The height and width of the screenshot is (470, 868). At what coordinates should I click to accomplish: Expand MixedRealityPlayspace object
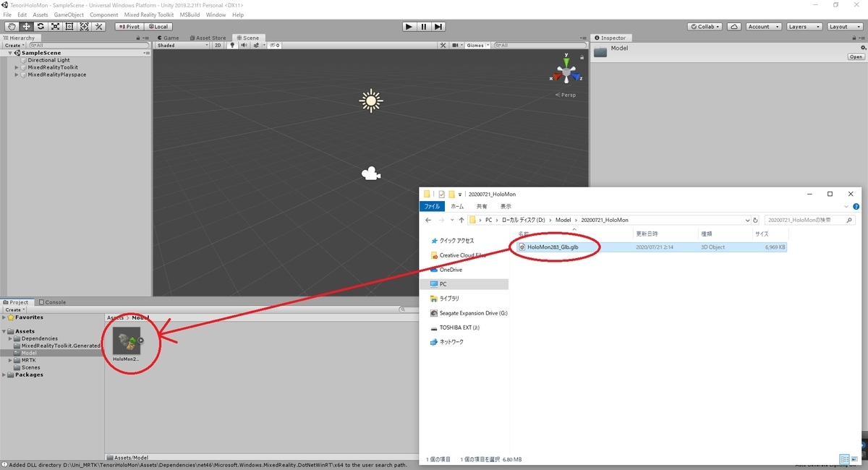(17, 74)
